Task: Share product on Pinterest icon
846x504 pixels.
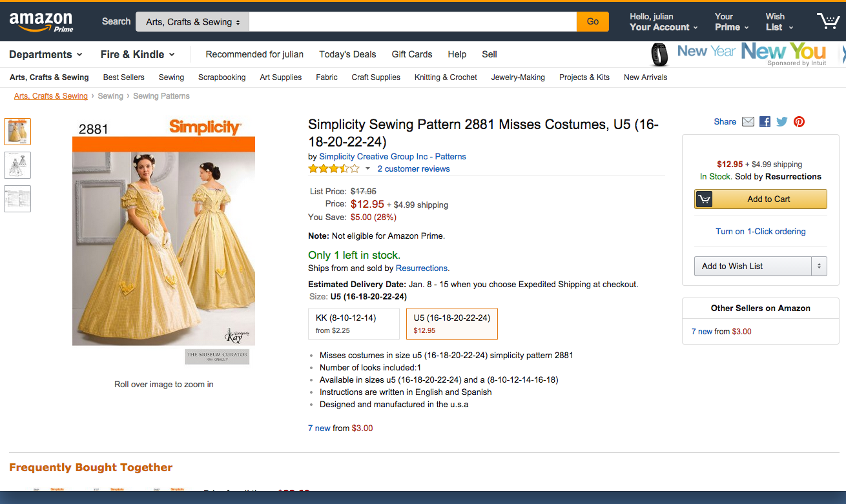Action: pos(800,121)
